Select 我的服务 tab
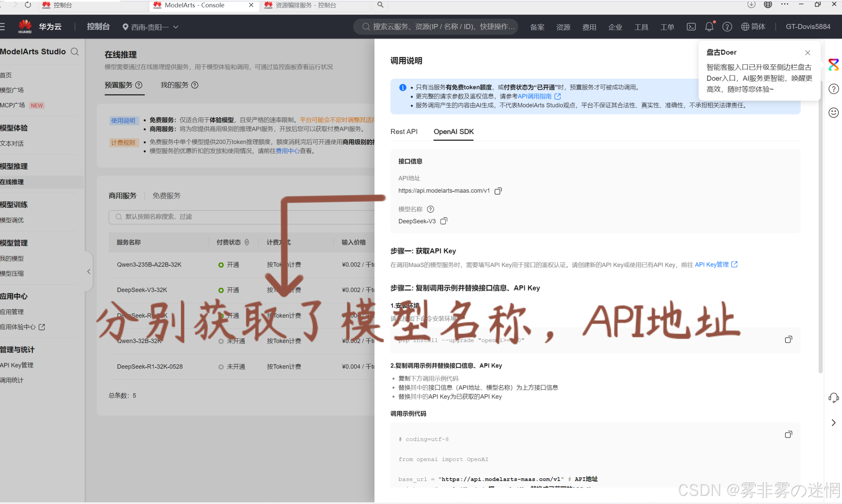The height and width of the screenshot is (504, 842). 174,85
